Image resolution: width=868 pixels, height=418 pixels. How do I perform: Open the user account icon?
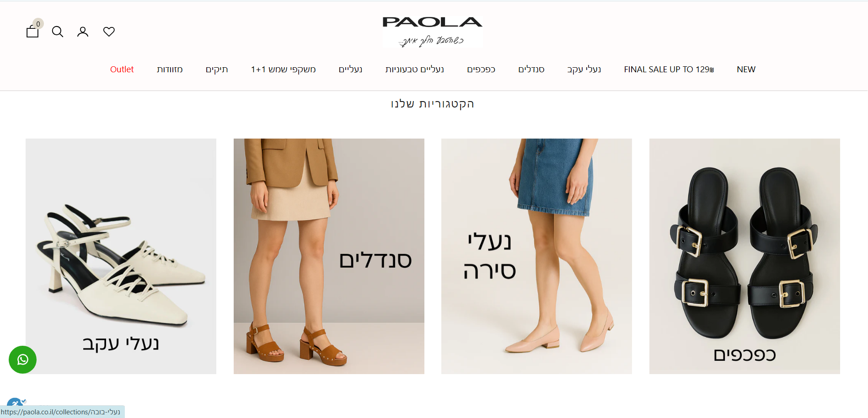(83, 32)
